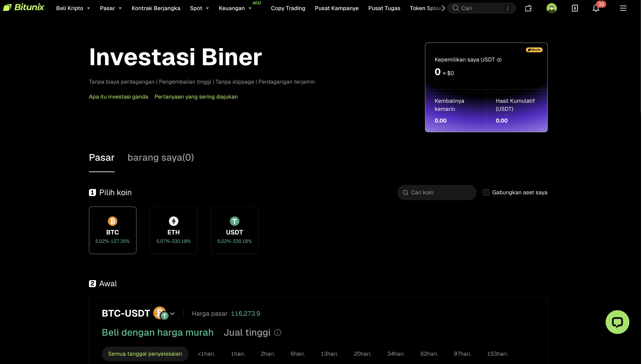641x364 pixels.
Task: Toggle visibility of USDT holdings eye icon
Action: [499, 60]
